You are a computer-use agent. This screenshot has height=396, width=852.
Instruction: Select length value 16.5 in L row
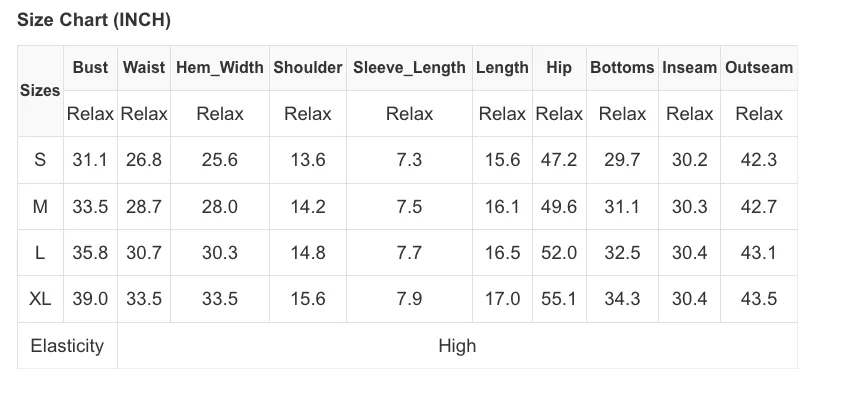coord(503,253)
